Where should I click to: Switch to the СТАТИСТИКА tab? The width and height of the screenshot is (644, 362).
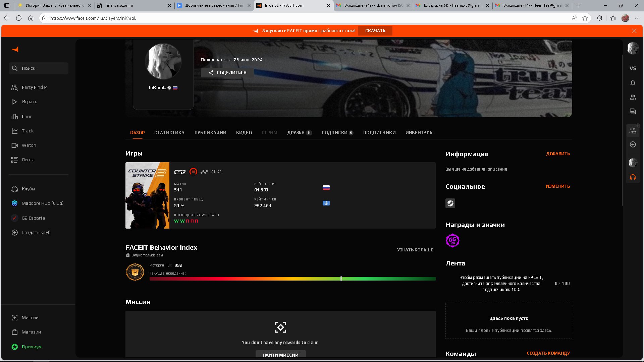click(x=169, y=132)
